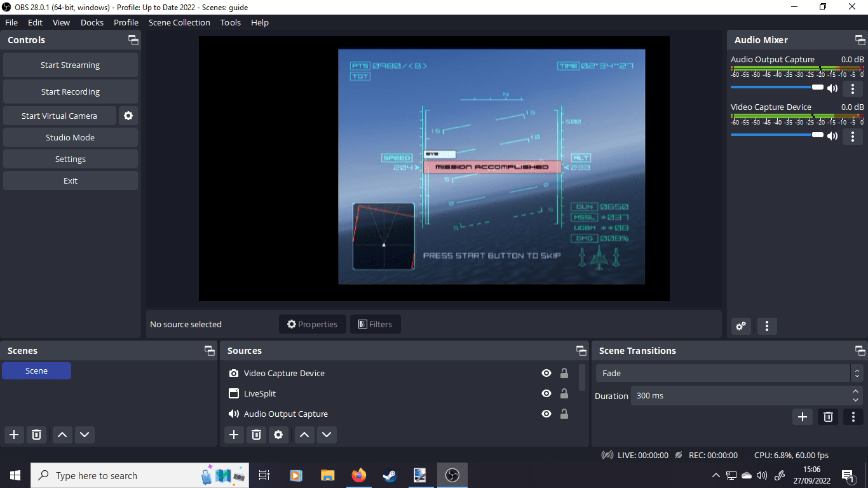868x488 pixels.
Task: Mute Audio Output Capture speaker icon
Action: (x=832, y=88)
